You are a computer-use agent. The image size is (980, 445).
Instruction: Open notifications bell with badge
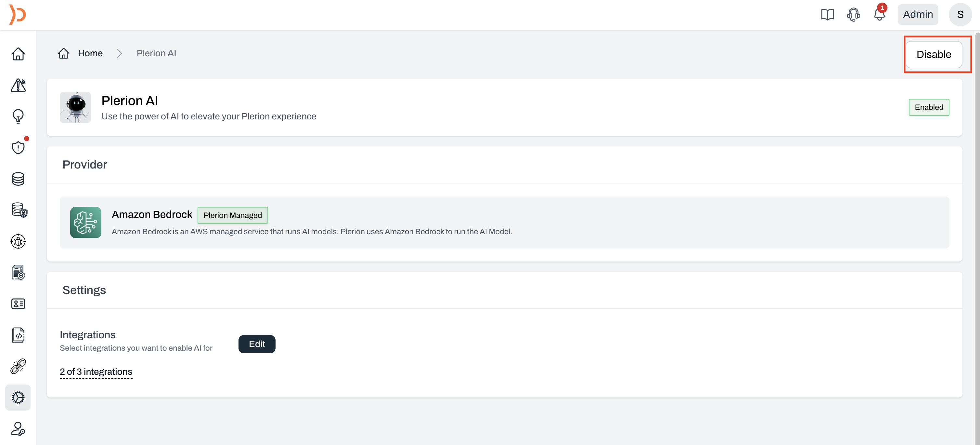pyautogui.click(x=880, y=14)
